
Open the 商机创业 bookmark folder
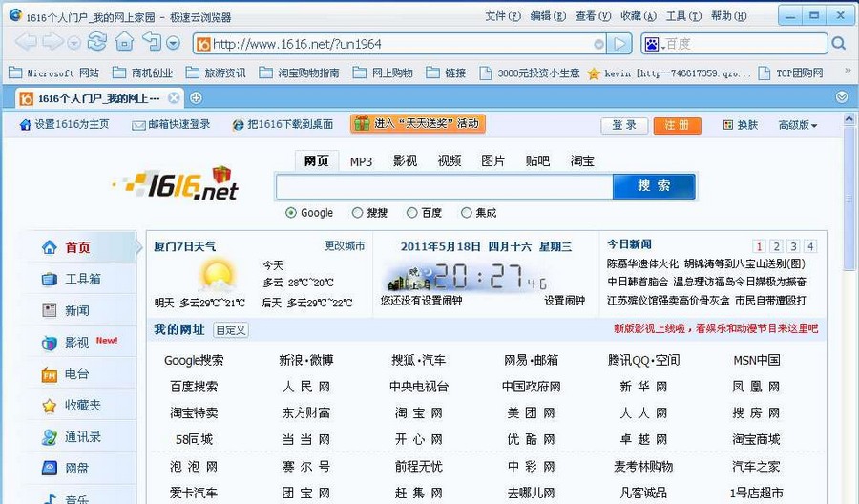click(142, 73)
